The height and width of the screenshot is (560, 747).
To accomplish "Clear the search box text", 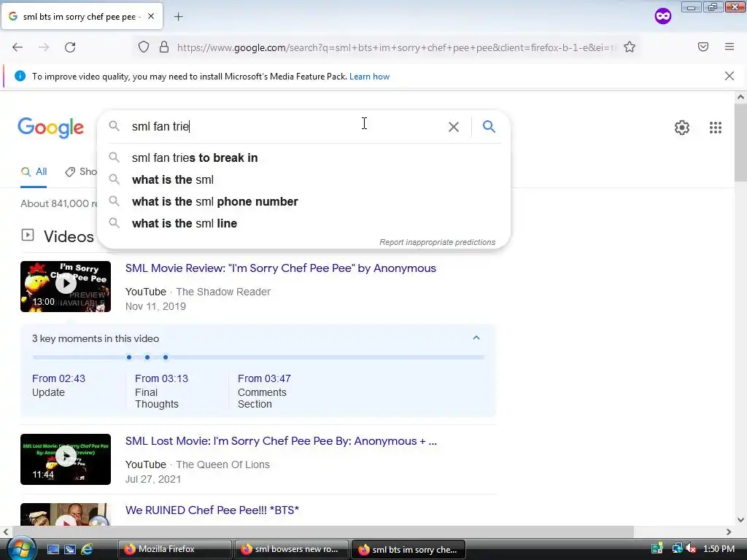I will point(454,127).
